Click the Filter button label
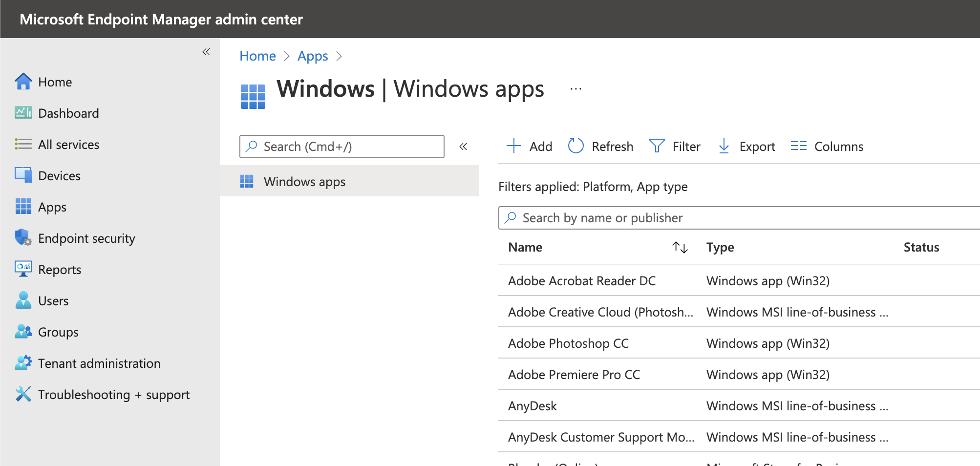This screenshot has width=980, height=466. [686, 147]
